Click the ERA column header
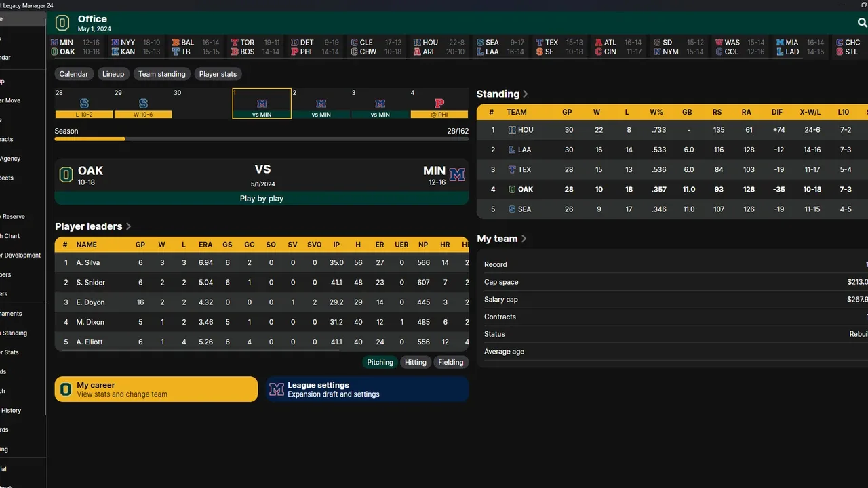The height and width of the screenshot is (488, 868). [205, 245]
